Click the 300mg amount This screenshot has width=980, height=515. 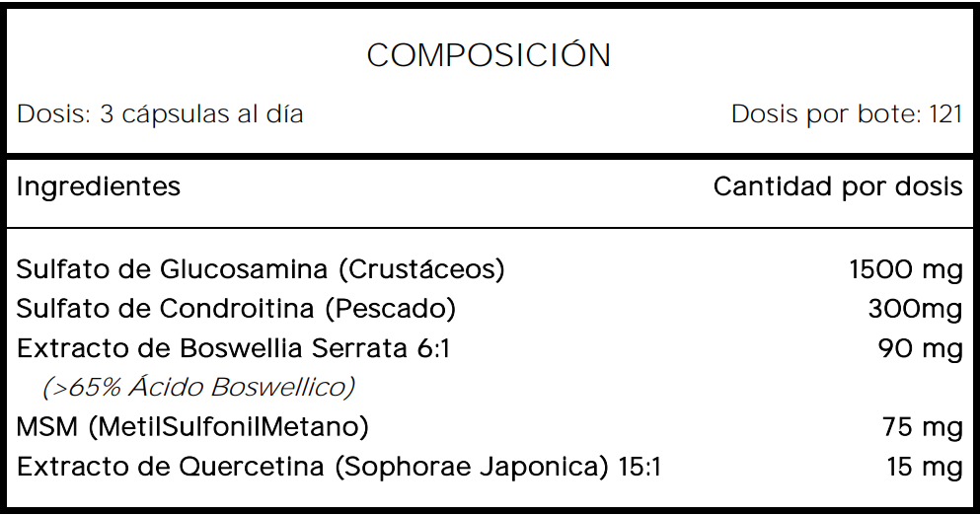(x=915, y=309)
